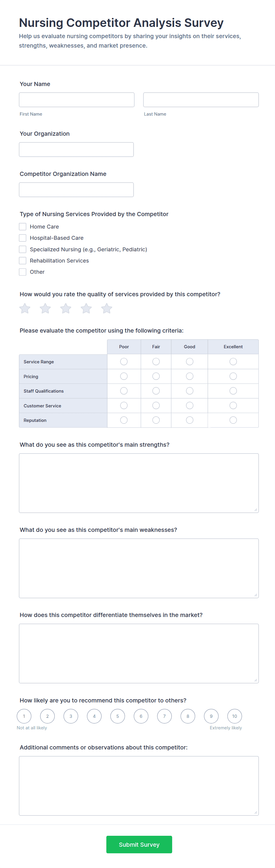
Task: Pick 1 on the likelihood scale
Action: tap(24, 716)
